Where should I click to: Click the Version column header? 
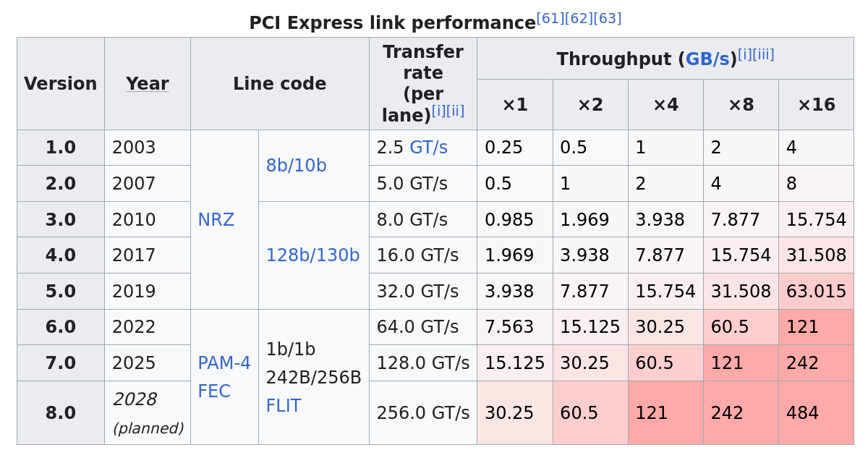[x=61, y=84]
